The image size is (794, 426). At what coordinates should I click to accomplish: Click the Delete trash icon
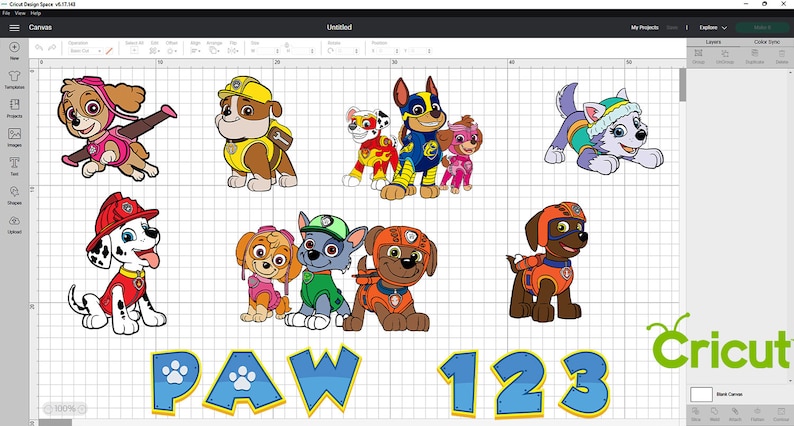coord(781,56)
